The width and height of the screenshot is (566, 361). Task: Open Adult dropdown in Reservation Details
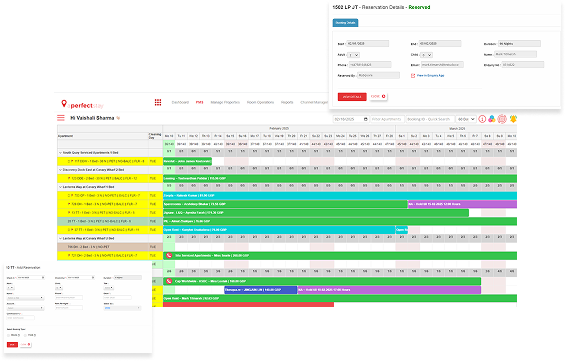click(353, 55)
